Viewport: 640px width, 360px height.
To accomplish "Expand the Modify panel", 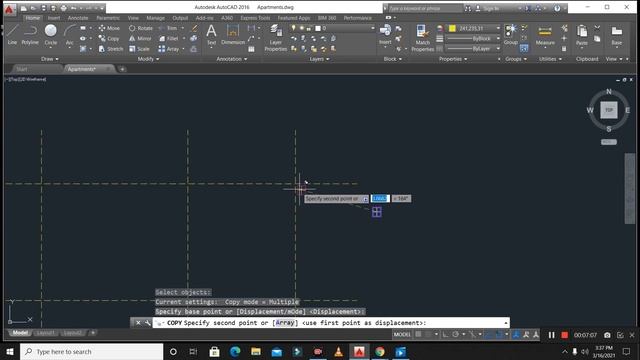I will pyautogui.click(x=148, y=59).
